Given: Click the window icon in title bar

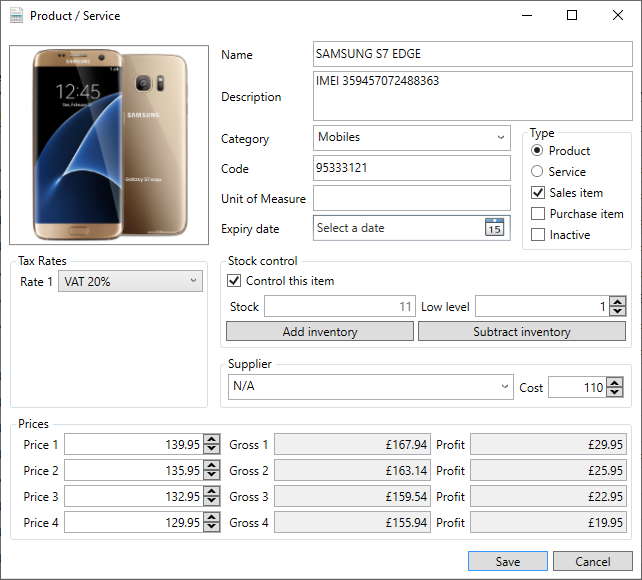Looking at the screenshot, I should point(16,16).
